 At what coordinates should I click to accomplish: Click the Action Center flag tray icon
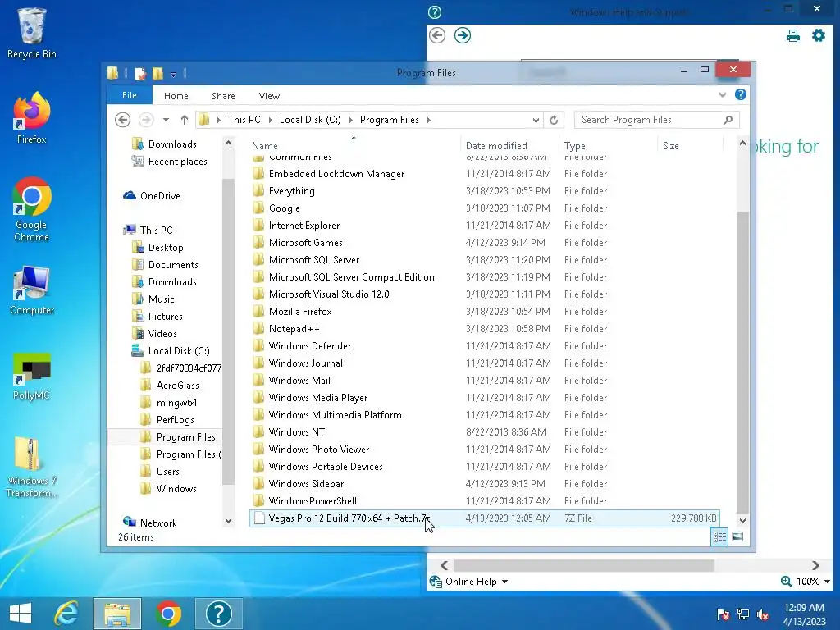pyautogui.click(x=724, y=614)
